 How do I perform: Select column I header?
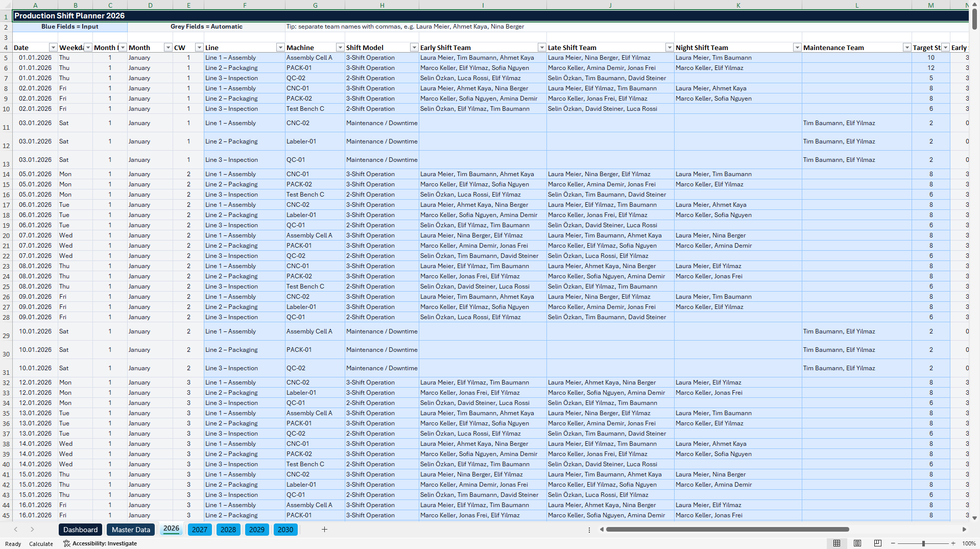483,5
